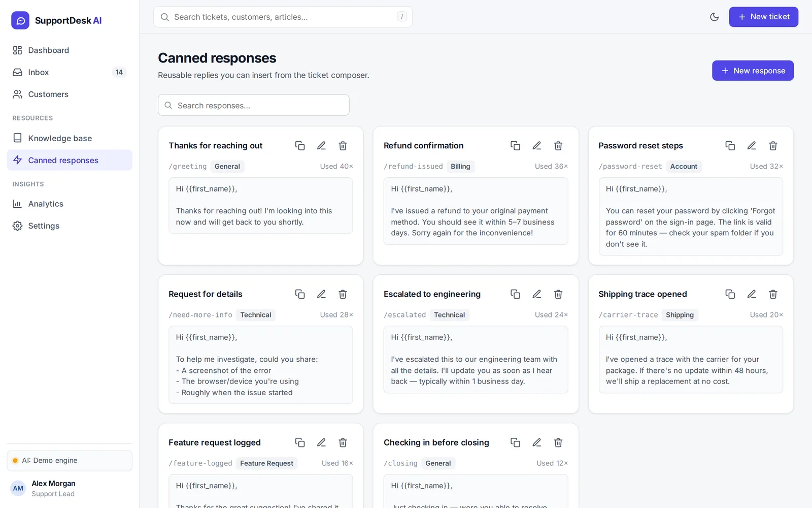The image size is (812, 508).
Task: Copy the 'Thanks for reaching out' response
Action: pyautogui.click(x=300, y=146)
